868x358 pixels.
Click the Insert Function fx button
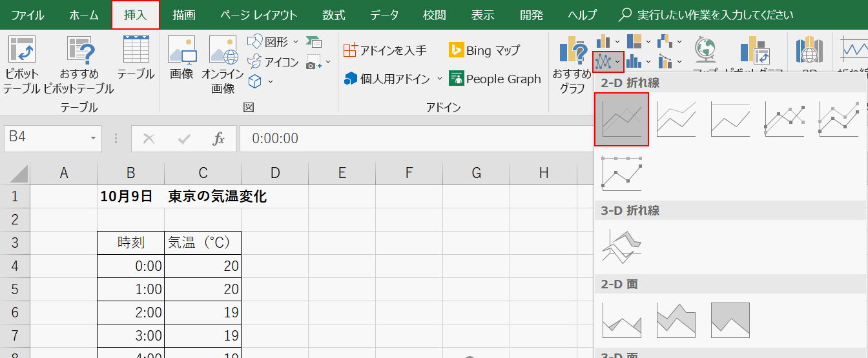point(219,138)
